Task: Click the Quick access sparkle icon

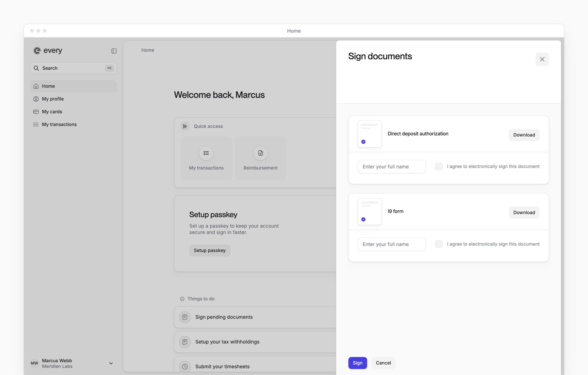Action: coord(185,126)
